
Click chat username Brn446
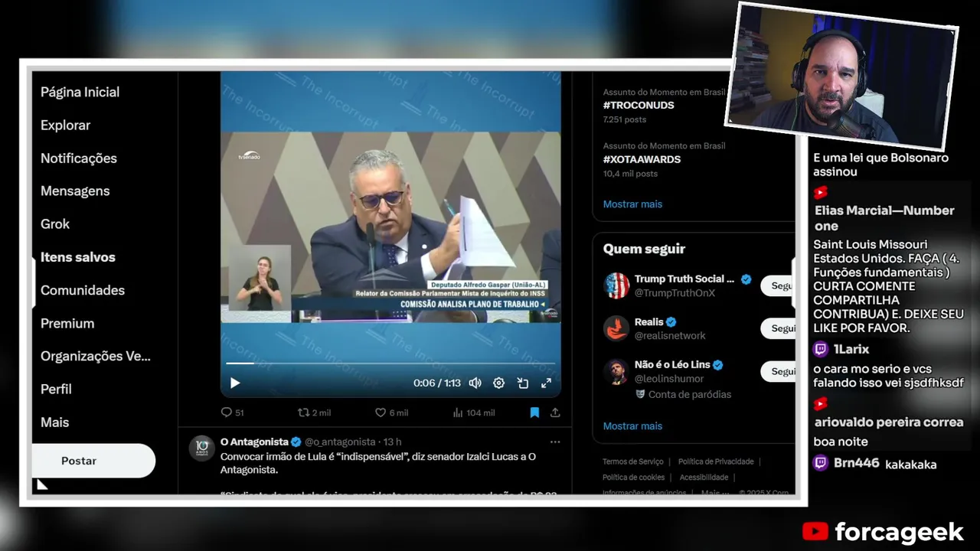(x=856, y=463)
